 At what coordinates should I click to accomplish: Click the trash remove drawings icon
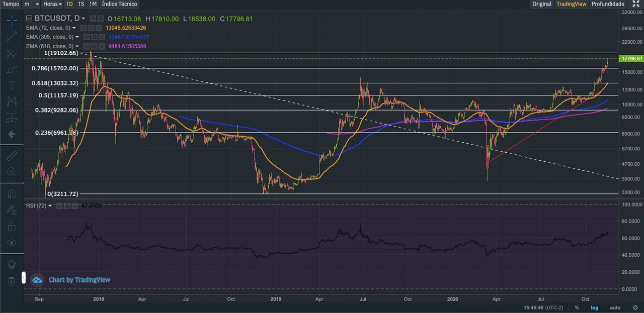[12, 281]
